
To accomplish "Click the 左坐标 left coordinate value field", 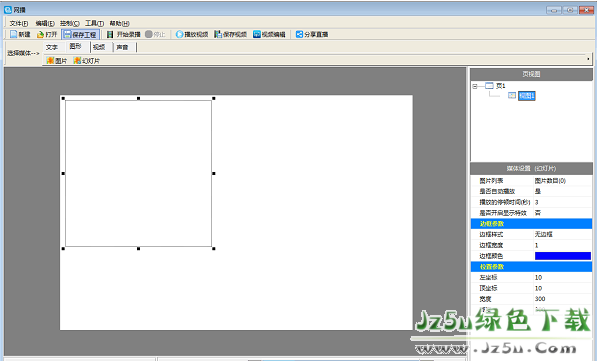I will [x=562, y=277].
